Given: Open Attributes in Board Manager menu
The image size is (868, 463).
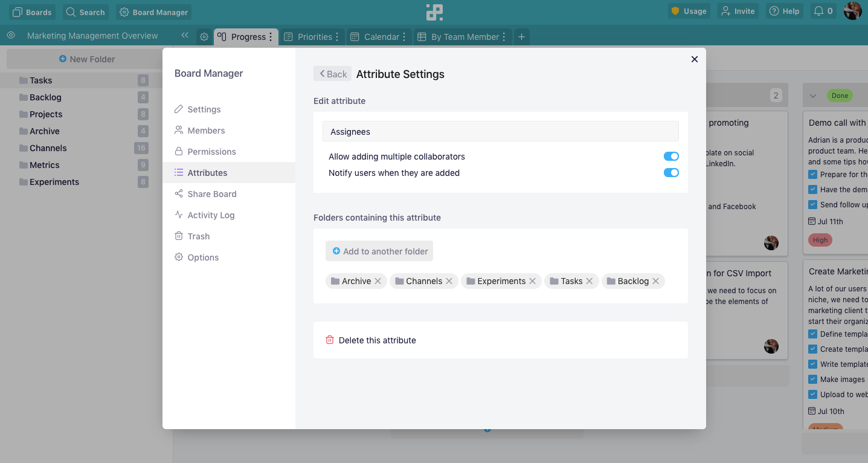Looking at the screenshot, I should click(229, 173).
